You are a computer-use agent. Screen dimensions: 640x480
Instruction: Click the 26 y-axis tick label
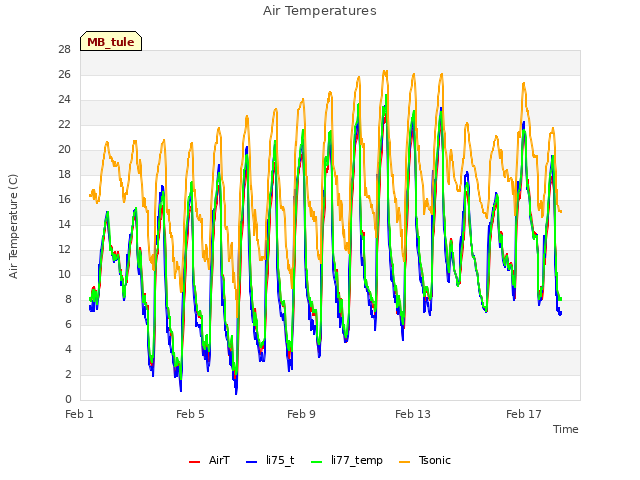tap(64, 74)
